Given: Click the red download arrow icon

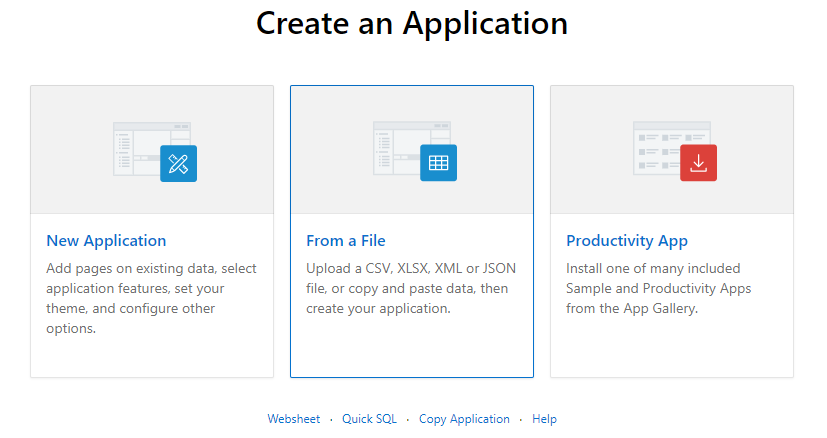Looking at the screenshot, I should 698,163.
